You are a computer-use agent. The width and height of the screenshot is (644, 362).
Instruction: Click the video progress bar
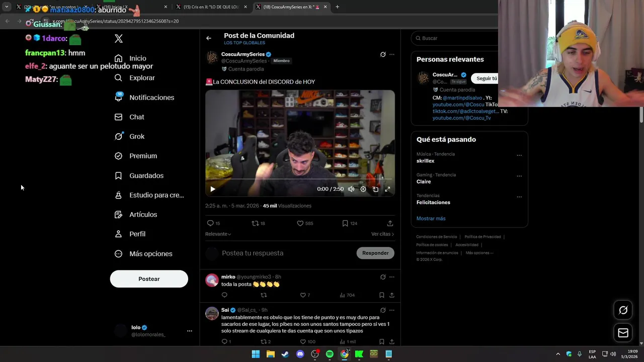[300, 179]
